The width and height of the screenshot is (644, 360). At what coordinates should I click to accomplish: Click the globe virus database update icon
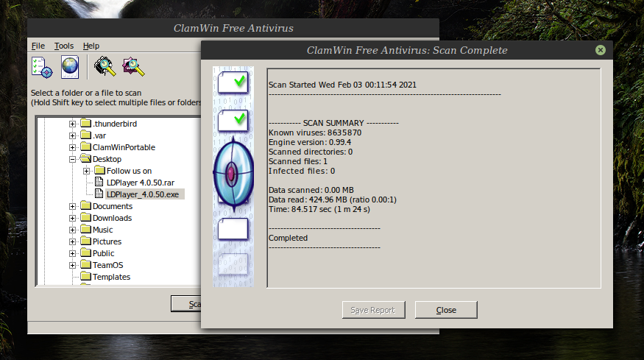pyautogui.click(x=70, y=68)
